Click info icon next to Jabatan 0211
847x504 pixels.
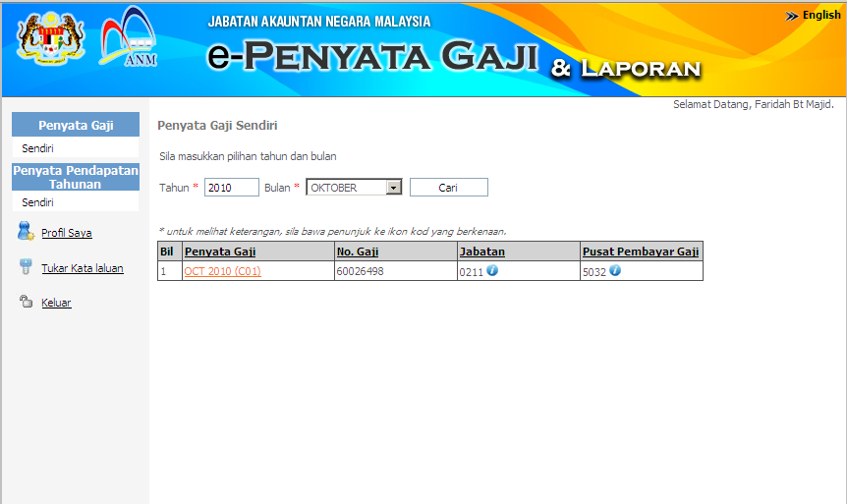tap(492, 270)
